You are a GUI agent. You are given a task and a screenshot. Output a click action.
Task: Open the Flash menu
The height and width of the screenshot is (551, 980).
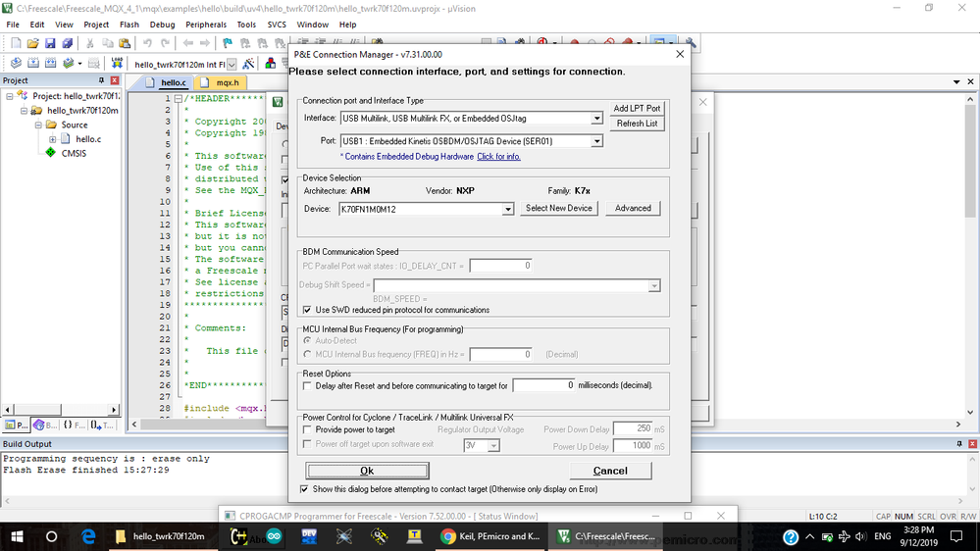click(129, 25)
